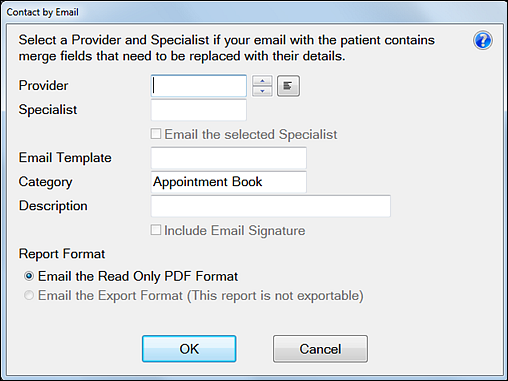This screenshot has width=508, height=381.
Task: Dismiss the dialog with Cancel
Action: 320,349
